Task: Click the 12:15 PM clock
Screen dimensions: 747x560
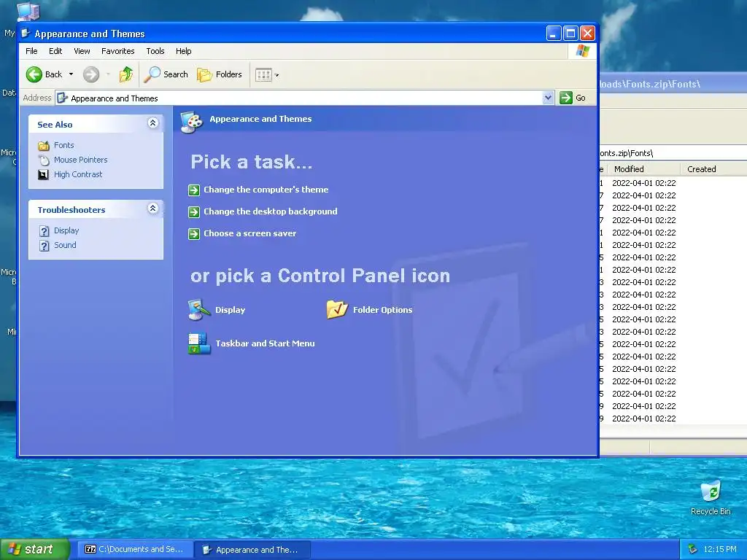Action: (x=719, y=550)
